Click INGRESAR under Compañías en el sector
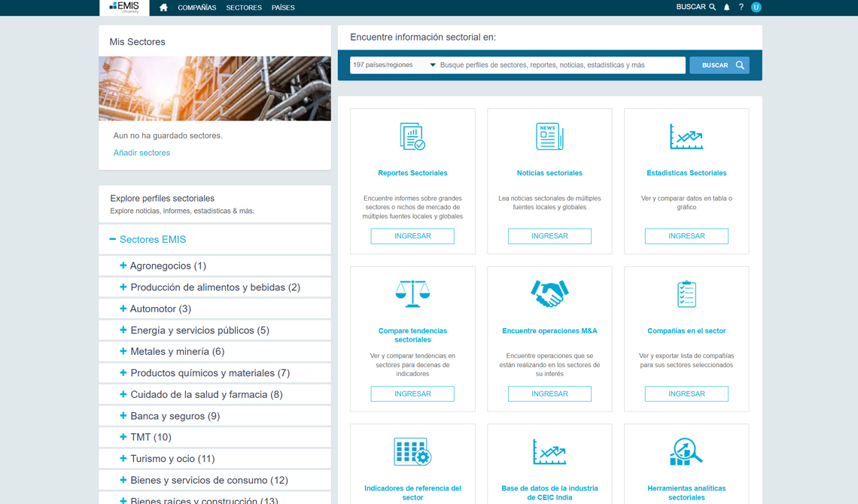 click(686, 393)
